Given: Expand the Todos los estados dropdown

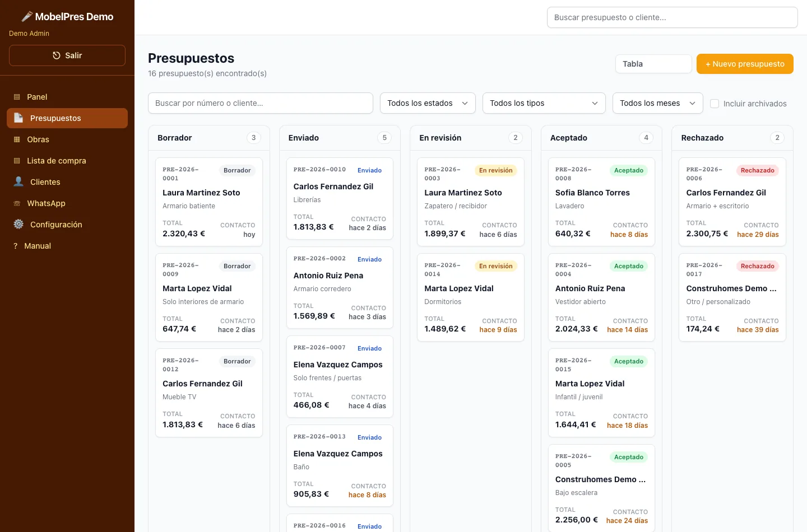Looking at the screenshot, I should (x=428, y=103).
